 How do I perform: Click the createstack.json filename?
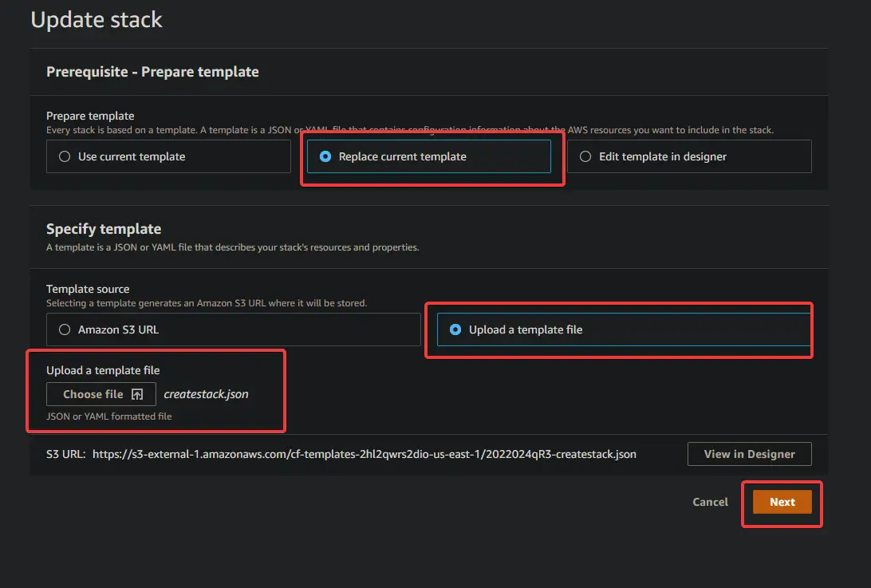coord(206,393)
